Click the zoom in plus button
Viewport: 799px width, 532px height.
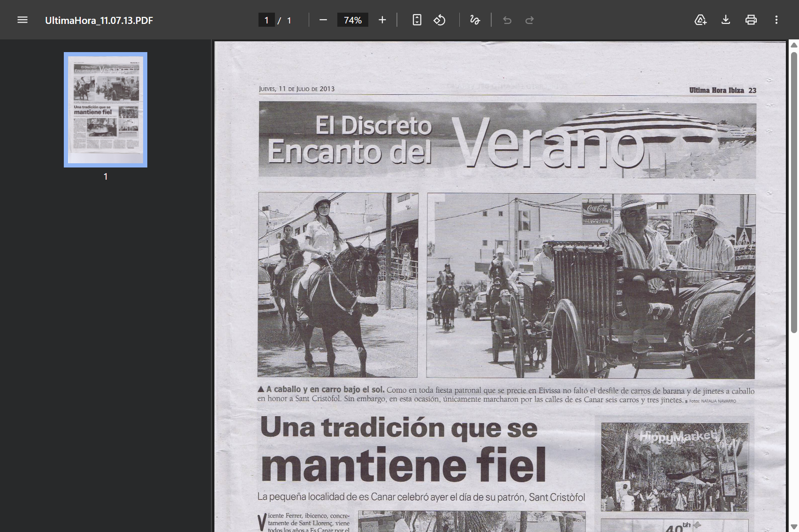click(382, 20)
